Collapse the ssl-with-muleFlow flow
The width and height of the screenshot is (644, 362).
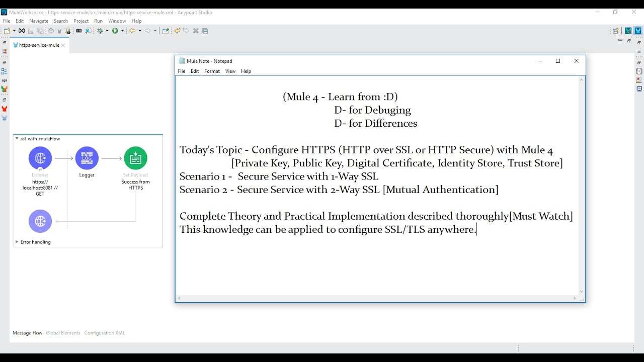point(17,138)
